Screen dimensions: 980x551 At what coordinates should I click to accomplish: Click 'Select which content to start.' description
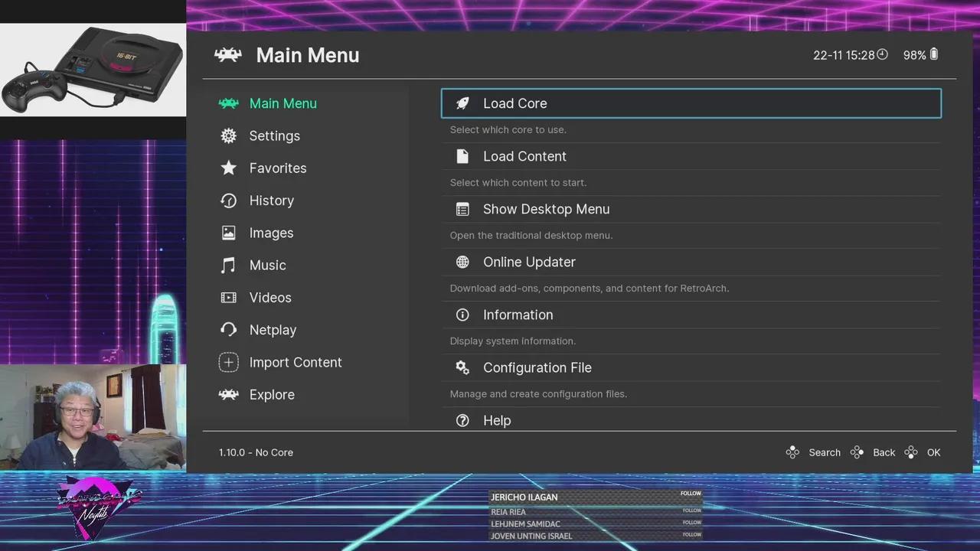(518, 182)
